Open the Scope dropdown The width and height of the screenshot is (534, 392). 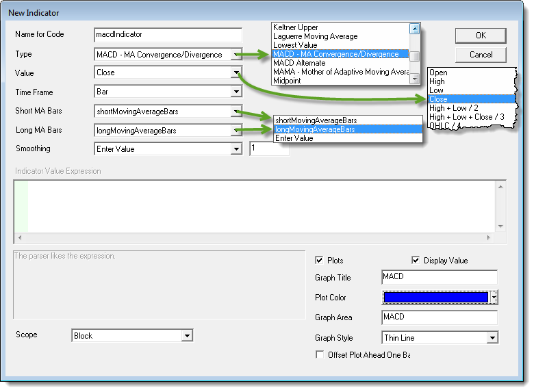tap(187, 336)
